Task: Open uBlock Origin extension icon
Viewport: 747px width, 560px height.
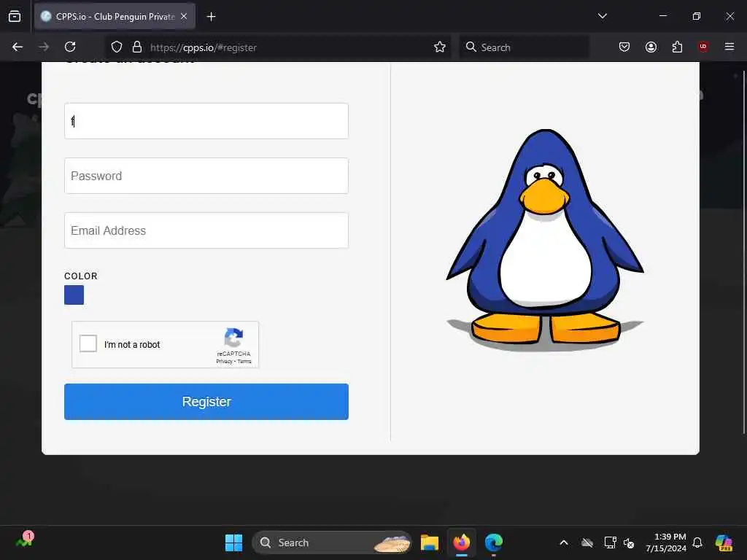Action: [703, 47]
